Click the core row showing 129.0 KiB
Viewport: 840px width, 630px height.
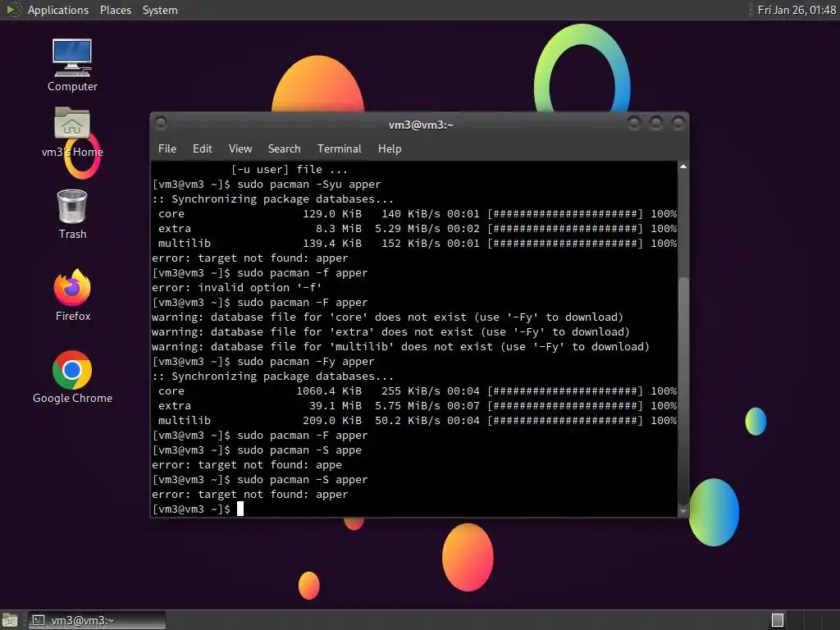click(414, 214)
